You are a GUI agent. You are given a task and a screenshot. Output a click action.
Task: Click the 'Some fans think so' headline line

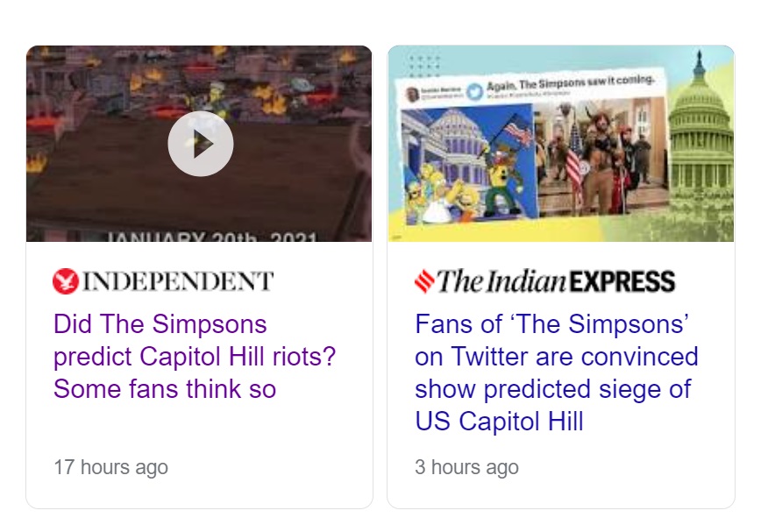pos(165,388)
